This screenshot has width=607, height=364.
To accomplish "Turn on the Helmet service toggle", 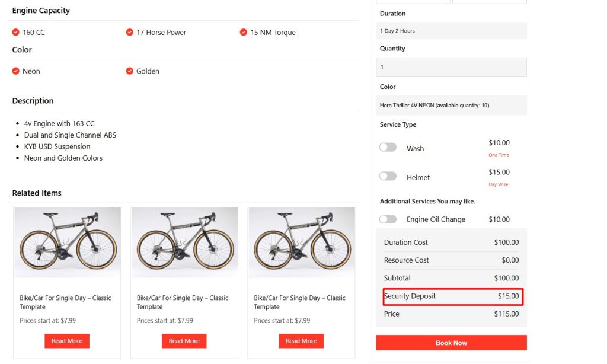I will click(388, 177).
